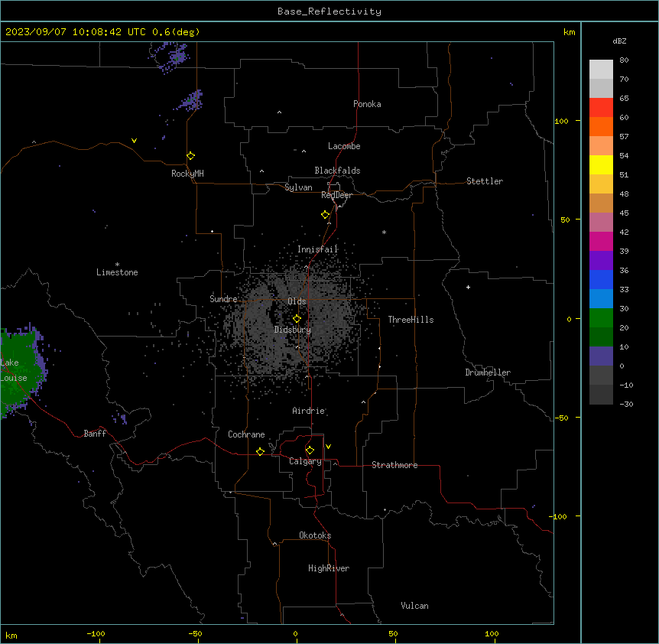
Task: Click the -50 tick on bottom axis
Action: (195, 633)
